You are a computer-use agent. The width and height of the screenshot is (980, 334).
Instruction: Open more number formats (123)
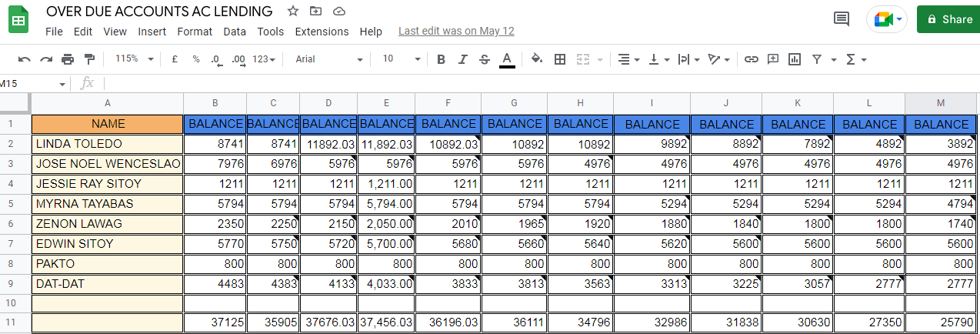pyautogui.click(x=263, y=59)
